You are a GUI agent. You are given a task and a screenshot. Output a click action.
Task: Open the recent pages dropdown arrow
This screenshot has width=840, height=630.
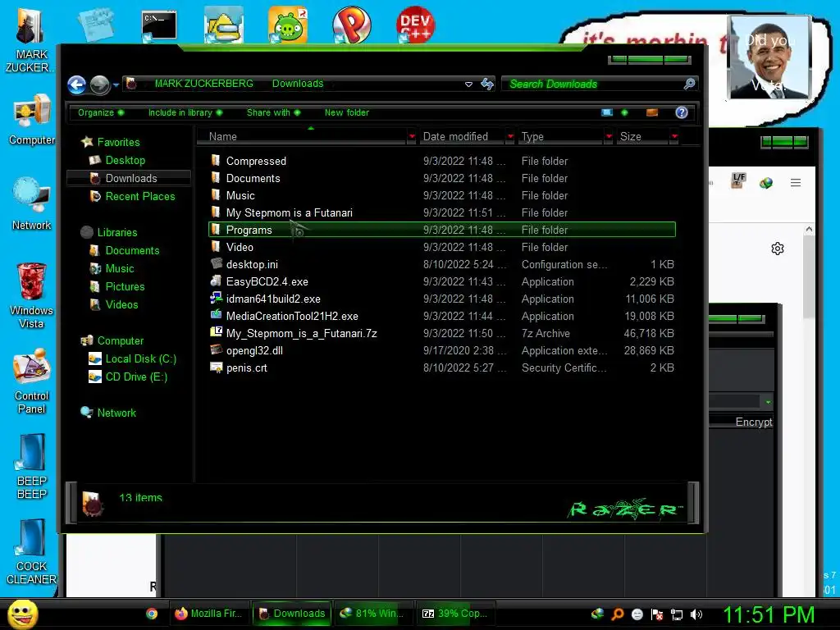click(x=116, y=85)
